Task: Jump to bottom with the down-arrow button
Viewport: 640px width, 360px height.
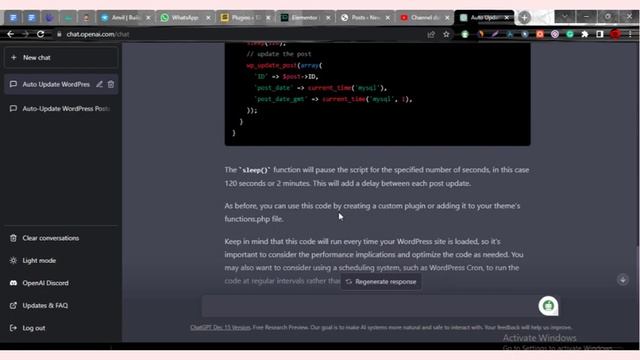Action: click(622, 280)
